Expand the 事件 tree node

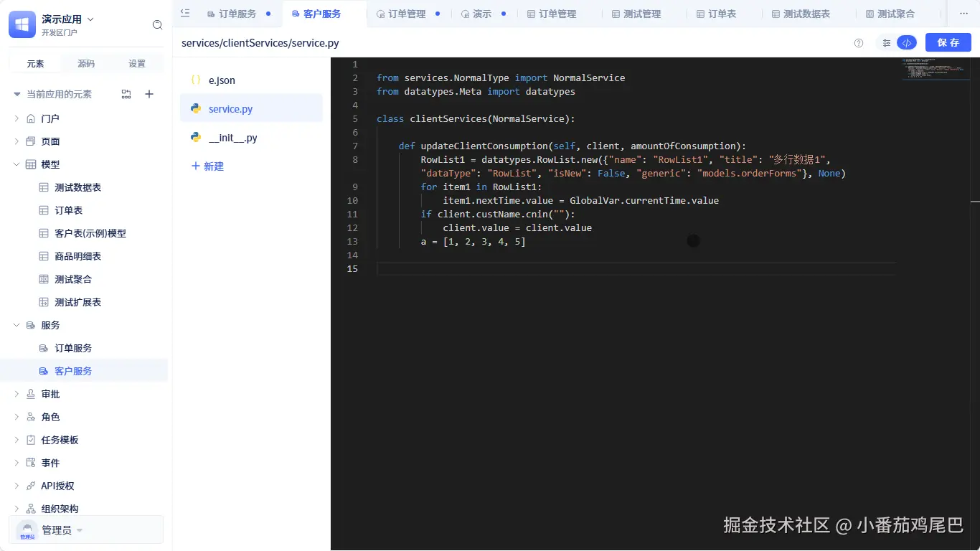(x=17, y=463)
